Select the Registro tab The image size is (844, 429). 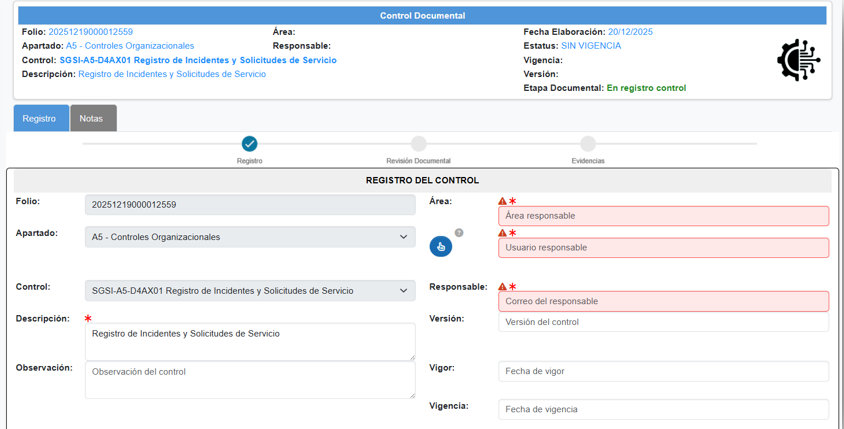click(40, 118)
